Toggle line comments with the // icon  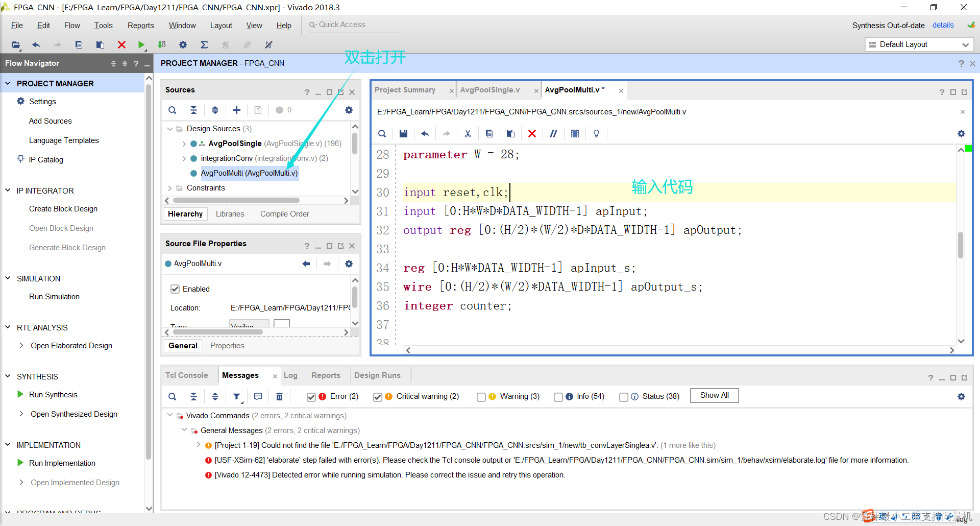coord(553,133)
